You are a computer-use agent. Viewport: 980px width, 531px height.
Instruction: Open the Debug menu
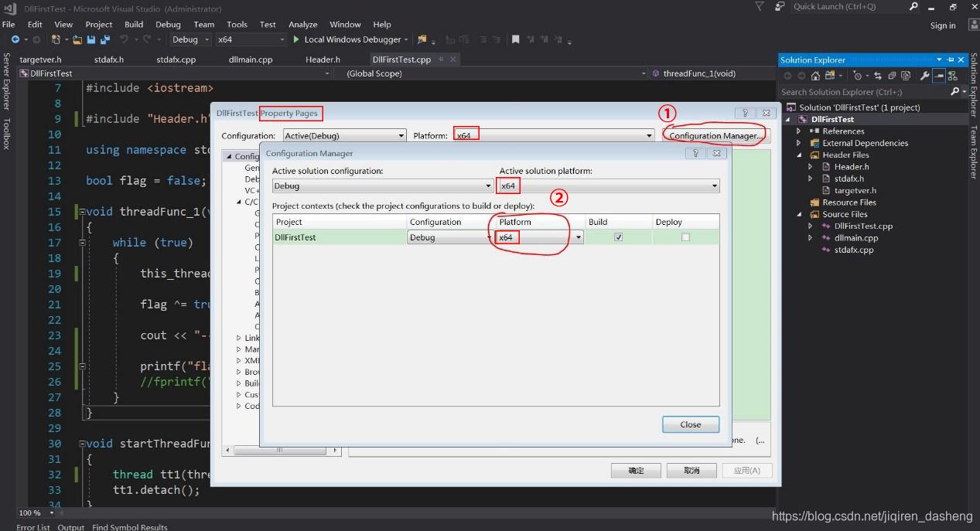coord(168,25)
